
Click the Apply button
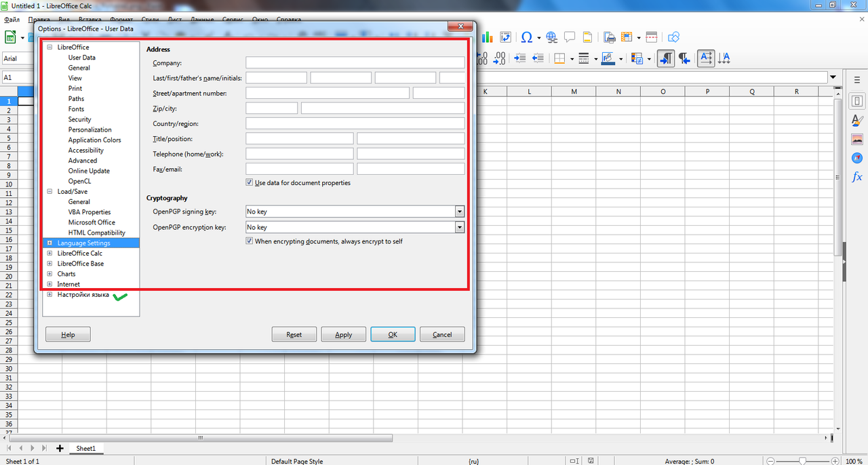point(344,334)
